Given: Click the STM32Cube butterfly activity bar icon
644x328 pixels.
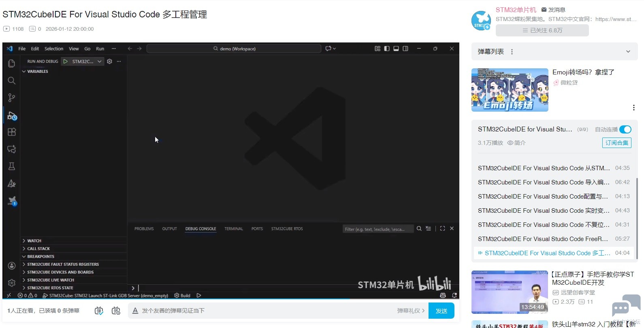Looking at the screenshot, I should pos(12,201).
